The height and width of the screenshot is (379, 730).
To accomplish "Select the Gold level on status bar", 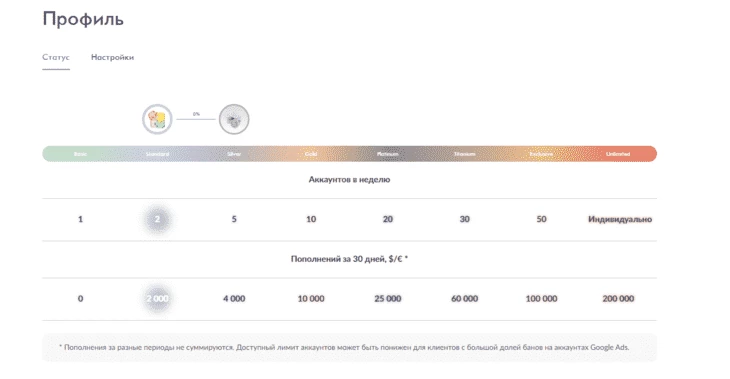I will [311, 154].
